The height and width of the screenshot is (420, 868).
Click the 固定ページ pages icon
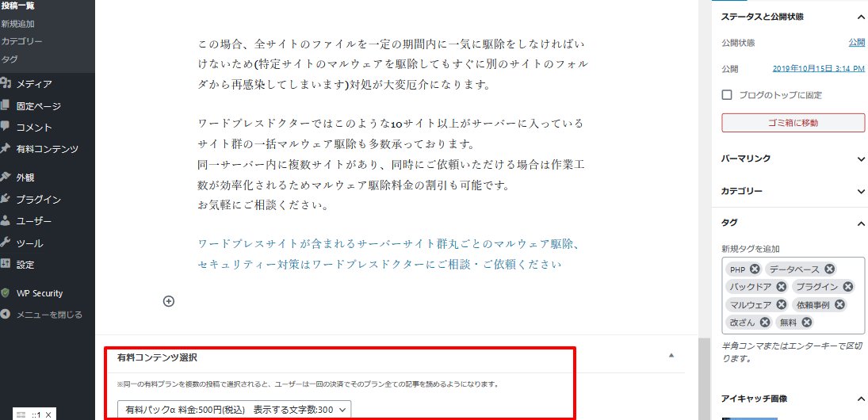point(6,105)
